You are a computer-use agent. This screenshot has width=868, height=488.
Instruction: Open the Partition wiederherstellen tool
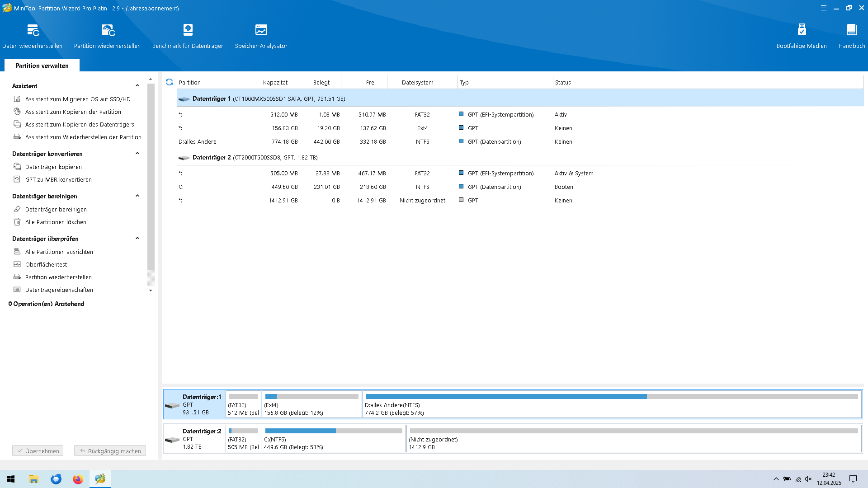coord(107,36)
